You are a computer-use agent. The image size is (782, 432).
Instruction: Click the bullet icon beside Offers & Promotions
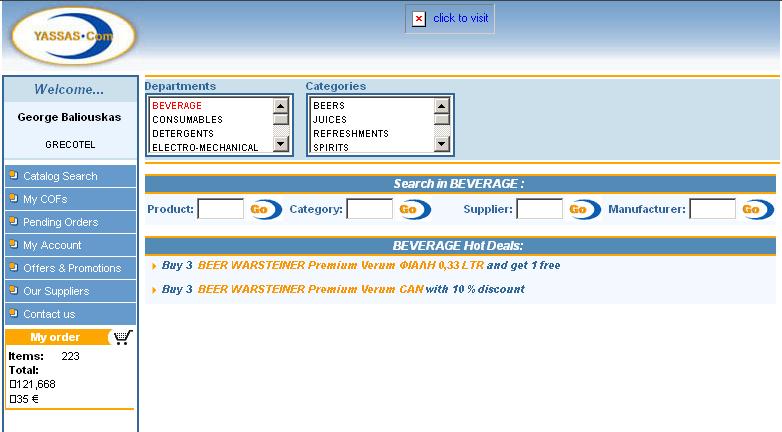pyautogui.click(x=14, y=267)
